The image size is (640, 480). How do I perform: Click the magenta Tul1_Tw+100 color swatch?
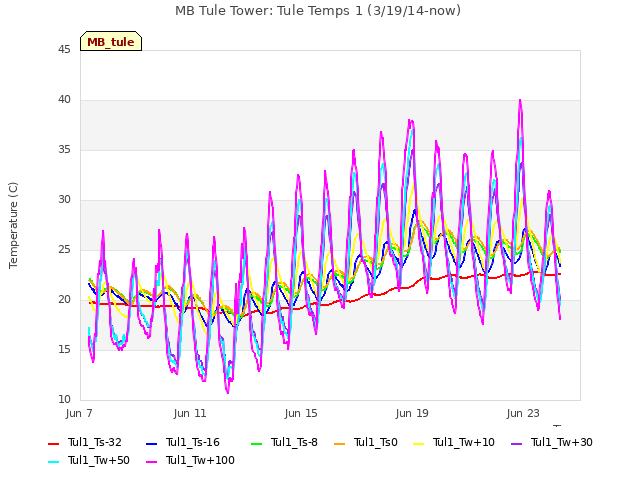151,461
